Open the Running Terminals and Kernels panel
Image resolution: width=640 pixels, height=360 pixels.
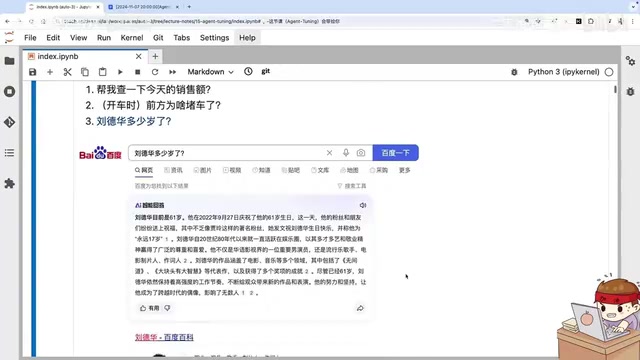[x=9, y=91]
